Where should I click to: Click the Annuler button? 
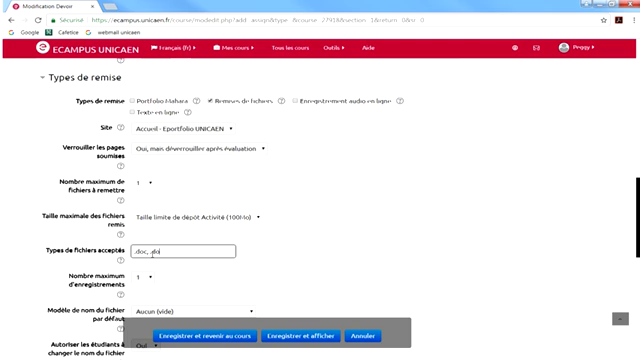click(x=363, y=336)
